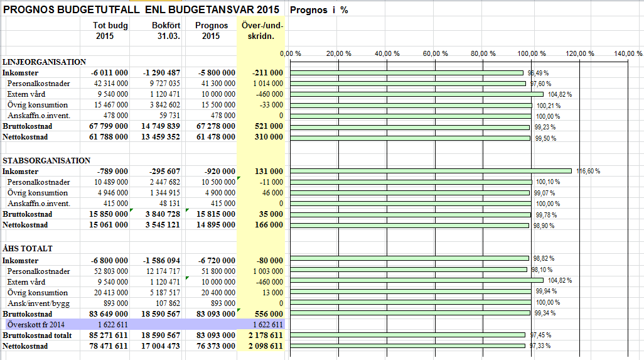The width and height of the screenshot is (644, 360).
Task: Click the cell with value 1 344 915
Action: tap(164, 193)
